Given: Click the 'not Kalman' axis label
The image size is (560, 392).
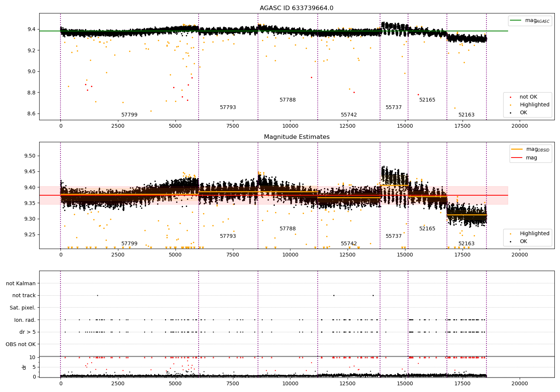Looking at the screenshot, I should (21, 283).
